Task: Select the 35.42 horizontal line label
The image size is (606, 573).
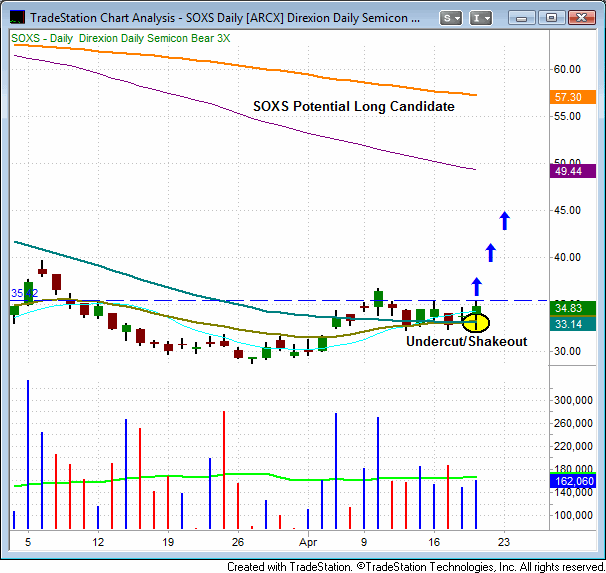Action: coord(25,293)
